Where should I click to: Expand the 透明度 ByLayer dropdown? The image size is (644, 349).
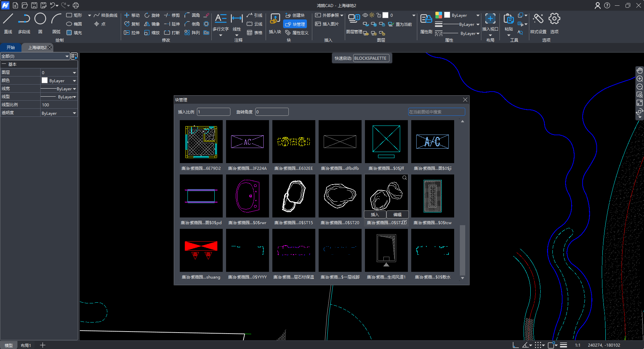(x=74, y=113)
